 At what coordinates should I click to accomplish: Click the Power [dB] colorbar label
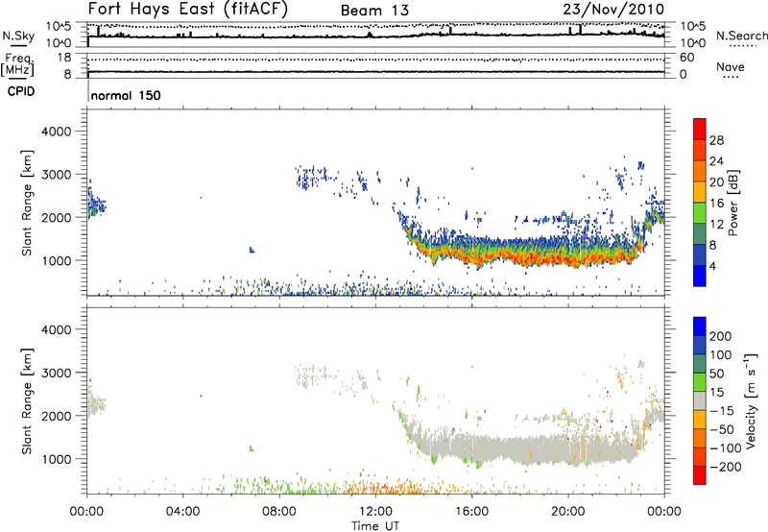click(x=732, y=203)
